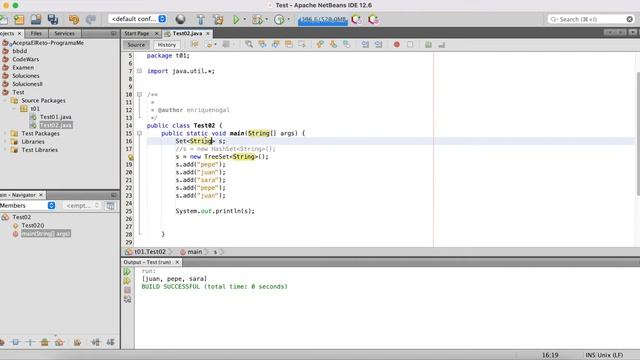This screenshot has height=360, width=640.
Task: Click the Save All toolbar icon
Action: [x=53, y=19]
